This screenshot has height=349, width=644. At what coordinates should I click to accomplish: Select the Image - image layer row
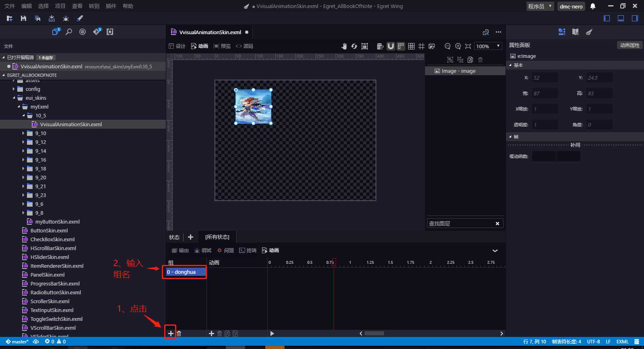(x=465, y=71)
